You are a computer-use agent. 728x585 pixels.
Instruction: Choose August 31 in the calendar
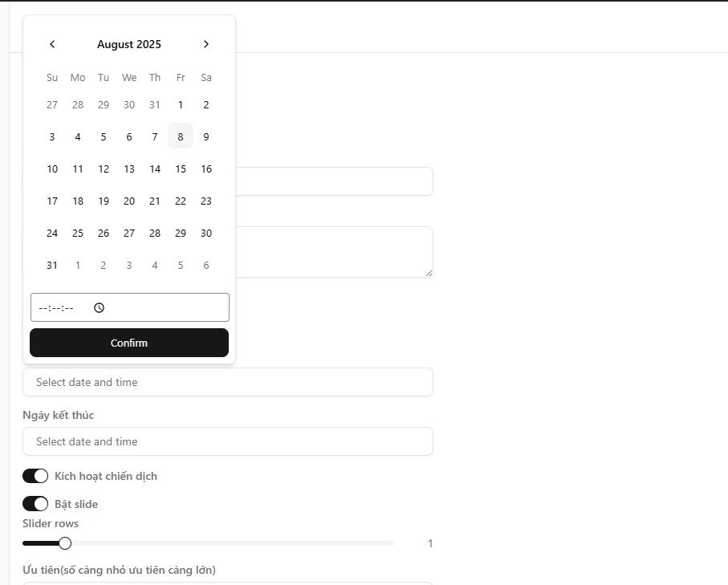[x=52, y=265]
